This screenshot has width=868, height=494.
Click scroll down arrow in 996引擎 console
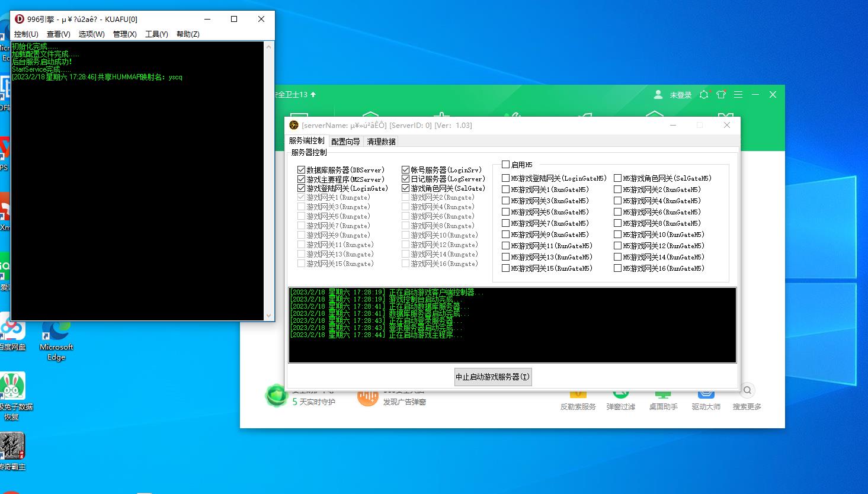[269, 316]
